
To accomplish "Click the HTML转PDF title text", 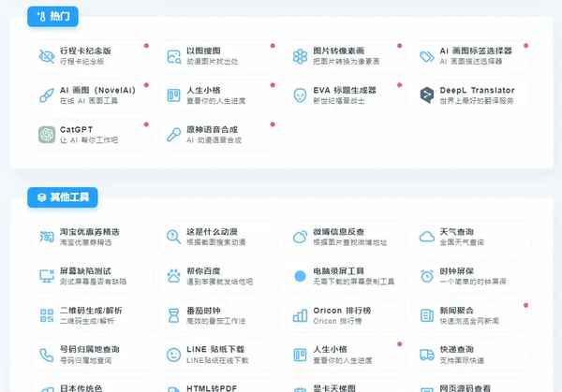I will tap(212, 388).
